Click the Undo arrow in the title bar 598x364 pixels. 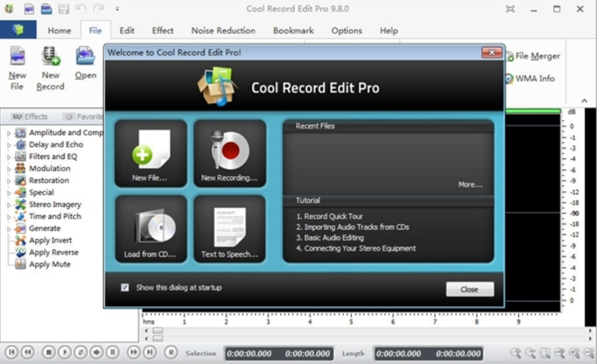(x=80, y=9)
